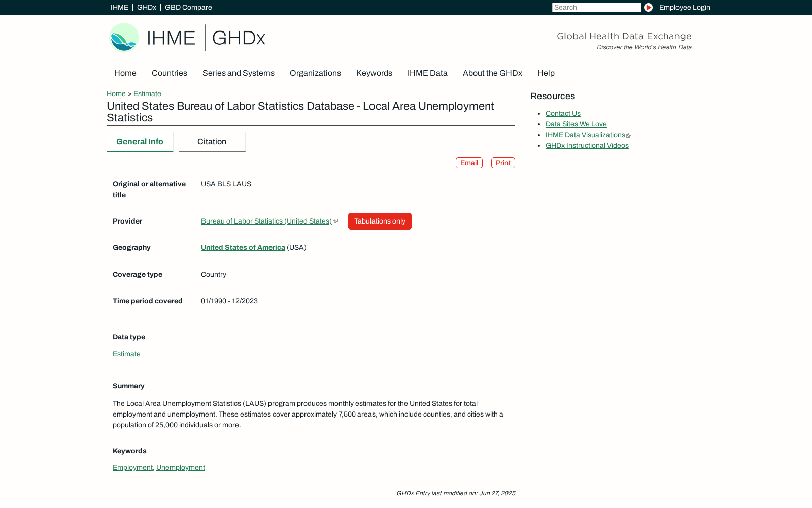The width and height of the screenshot is (812, 508).
Task: Open the Unemployment keyword link
Action: 181,467
